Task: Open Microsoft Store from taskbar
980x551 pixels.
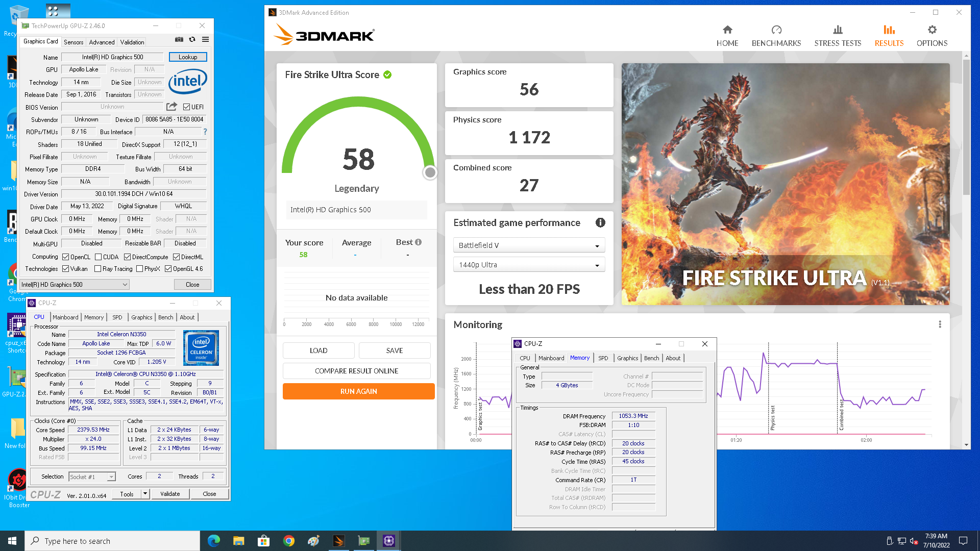Action: coord(263,541)
